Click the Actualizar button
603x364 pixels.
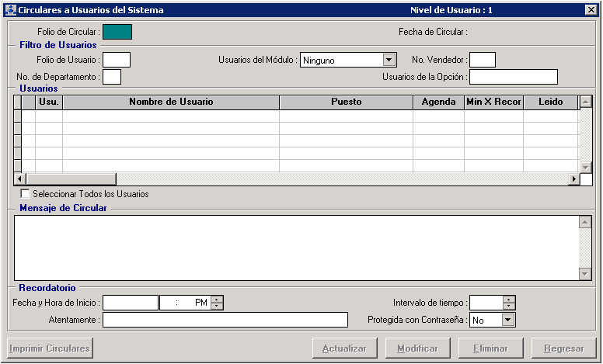click(x=344, y=348)
